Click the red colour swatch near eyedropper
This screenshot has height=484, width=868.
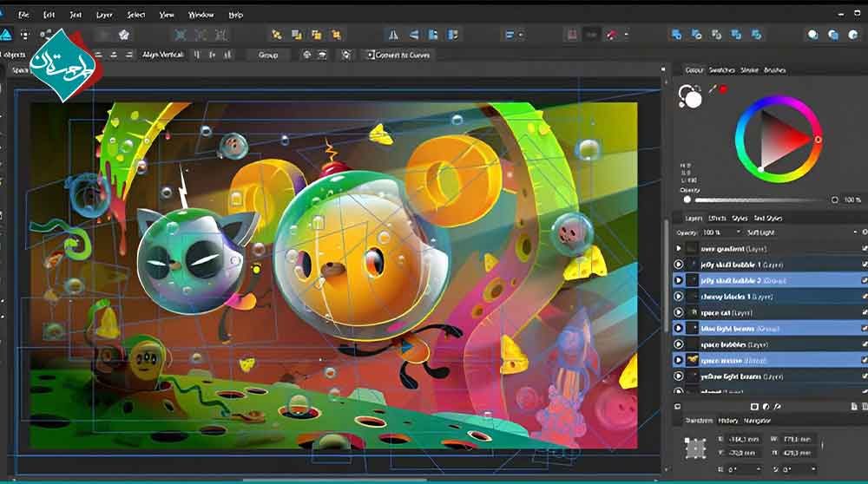(723, 88)
